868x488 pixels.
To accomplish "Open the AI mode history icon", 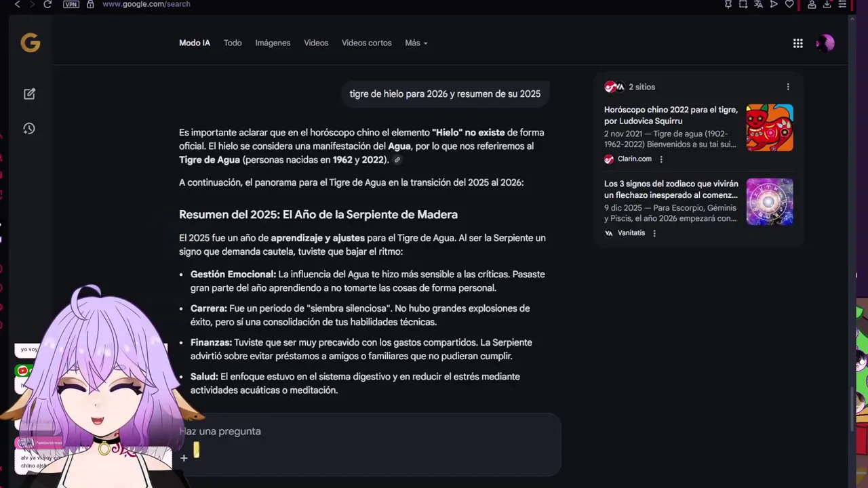I will [x=29, y=129].
